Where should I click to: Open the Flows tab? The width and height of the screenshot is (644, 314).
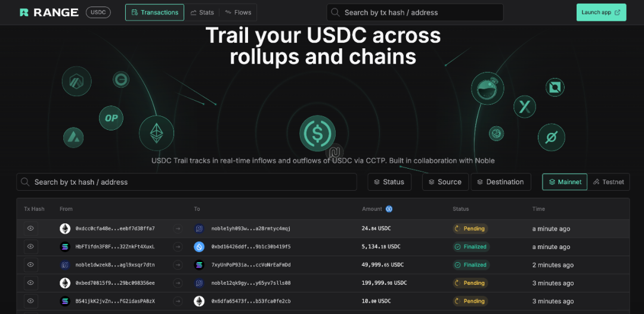[x=238, y=13]
